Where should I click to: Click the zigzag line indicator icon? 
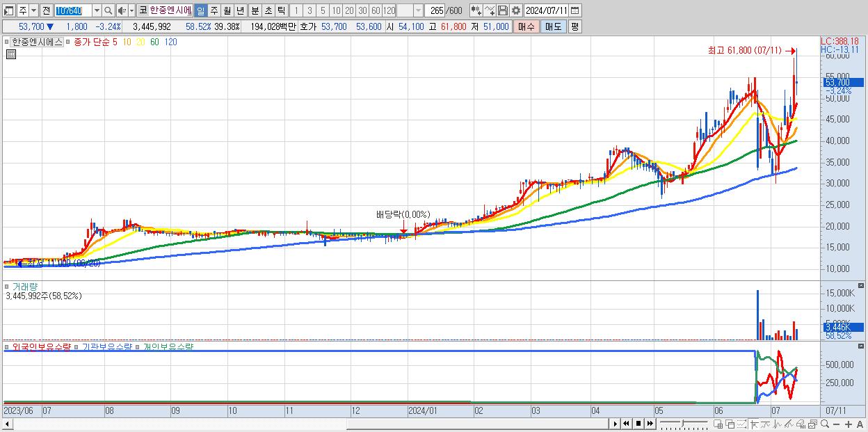[x=766, y=424]
